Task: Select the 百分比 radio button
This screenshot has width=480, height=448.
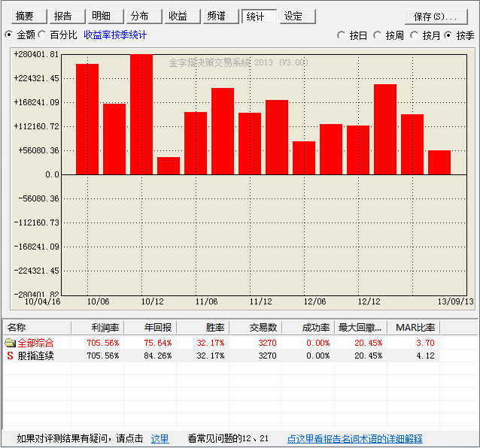Action: pos(42,35)
